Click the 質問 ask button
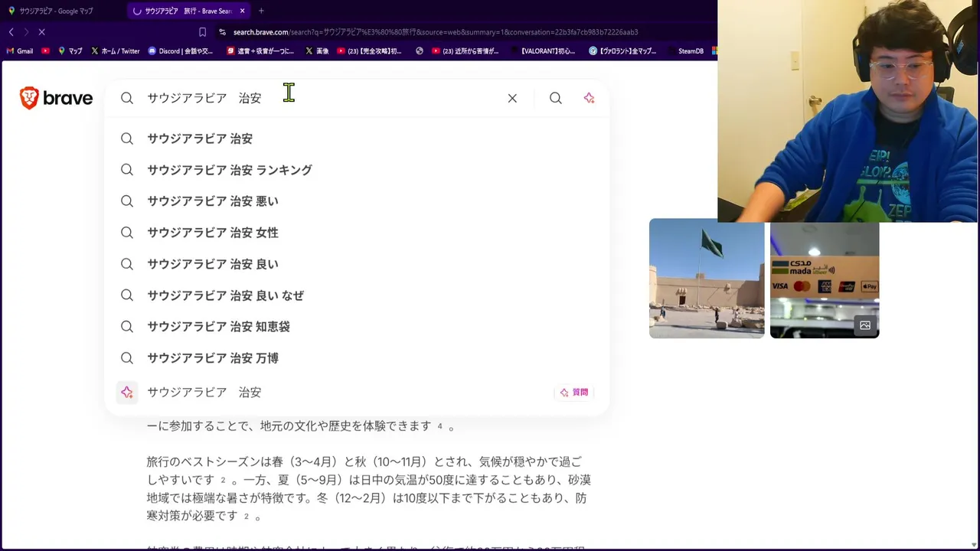This screenshot has height=551, width=980. (x=574, y=393)
